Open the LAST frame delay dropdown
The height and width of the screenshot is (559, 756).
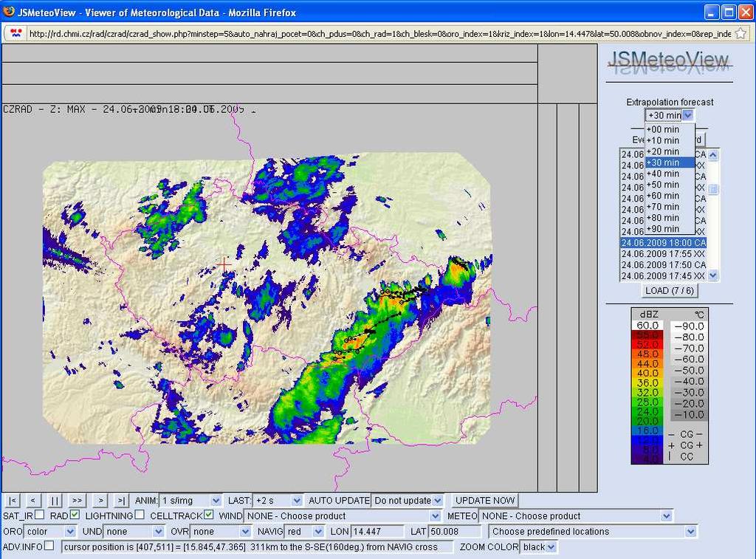(x=278, y=501)
